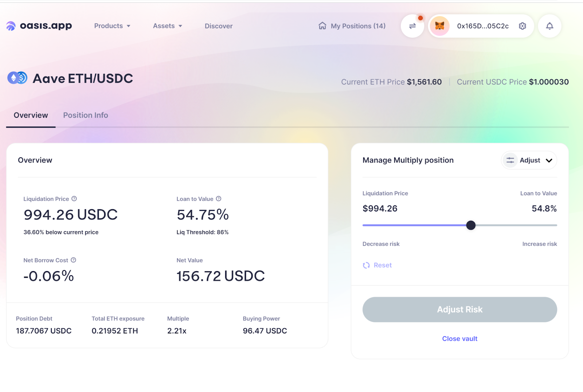583x392 pixels.
Task: Open the notifications bell
Action: coord(549,26)
